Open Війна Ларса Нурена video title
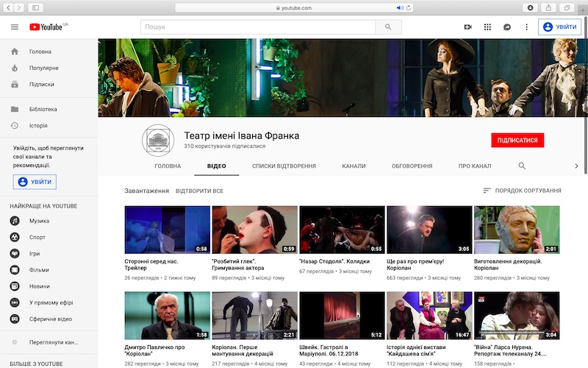This screenshot has height=368, width=588. point(510,350)
